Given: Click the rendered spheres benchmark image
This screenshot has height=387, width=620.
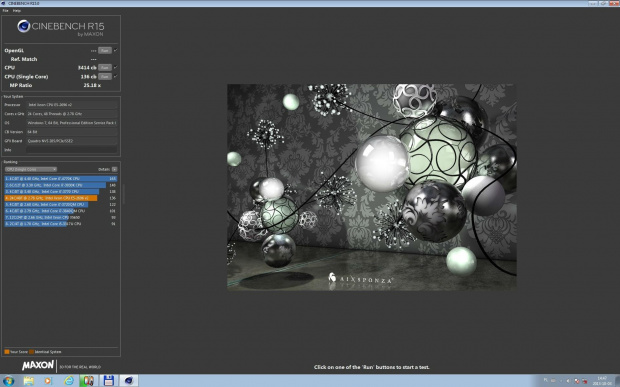Looking at the screenshot, I should (x=371, y=187).
